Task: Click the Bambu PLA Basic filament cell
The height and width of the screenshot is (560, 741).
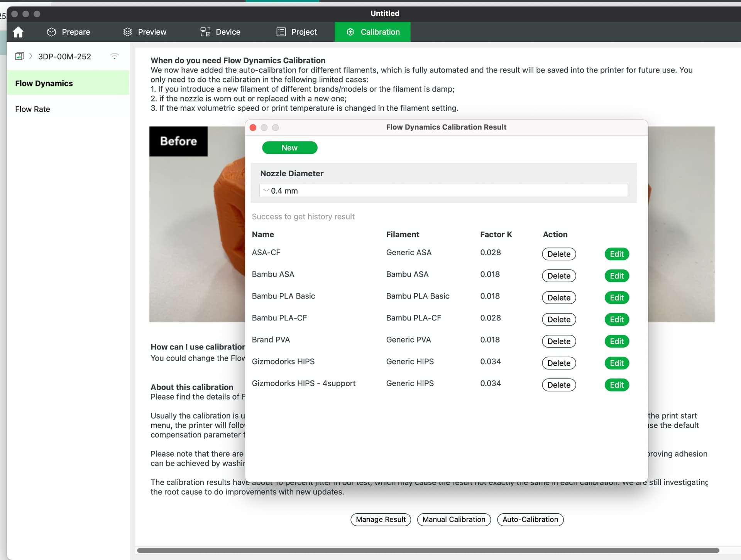Action: click(x=418, y=296)
